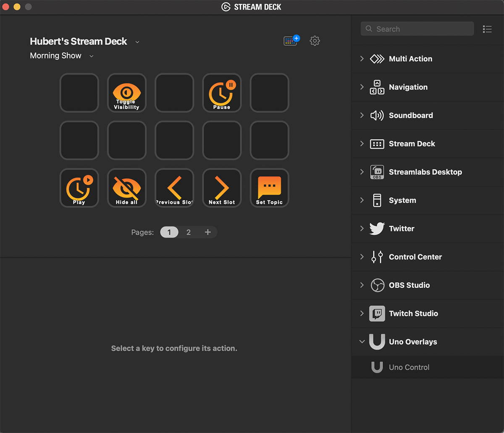Click the Set Topic key
The height and width of the screenshot is (433, 504).
[269, 188]
